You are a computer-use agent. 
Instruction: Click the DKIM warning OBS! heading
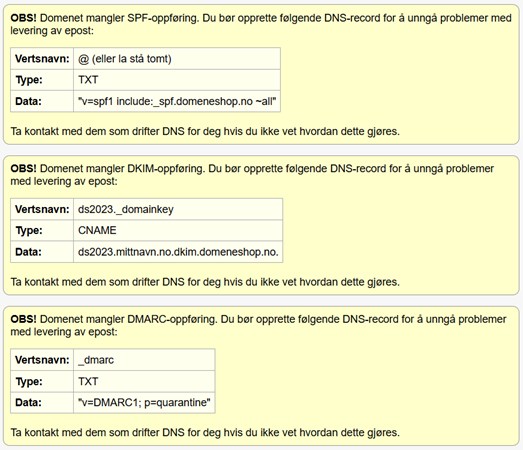click(x=23, y=168)
